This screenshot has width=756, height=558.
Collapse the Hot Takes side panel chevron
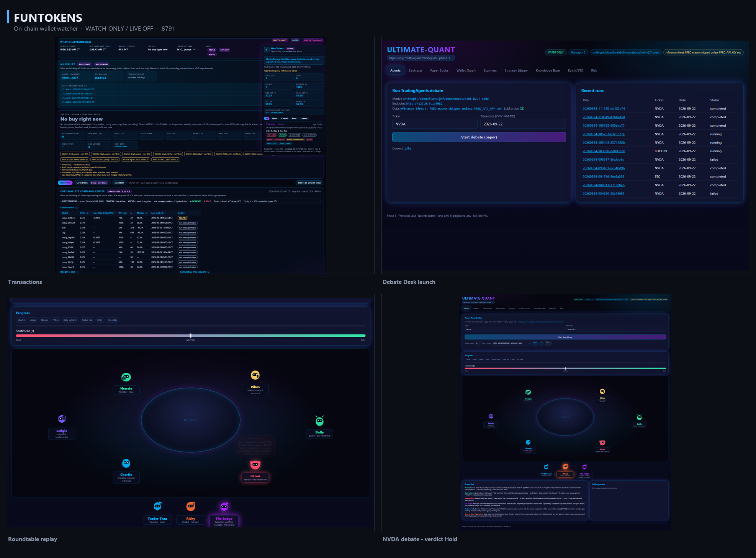(x=267, y=50)
